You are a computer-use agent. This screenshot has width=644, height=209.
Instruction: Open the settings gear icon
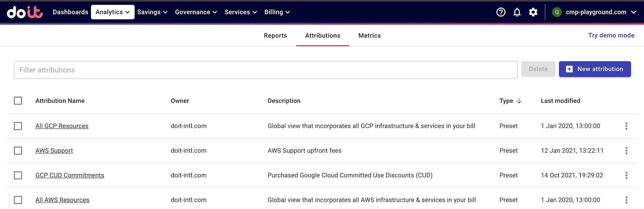tap(533, 12)
